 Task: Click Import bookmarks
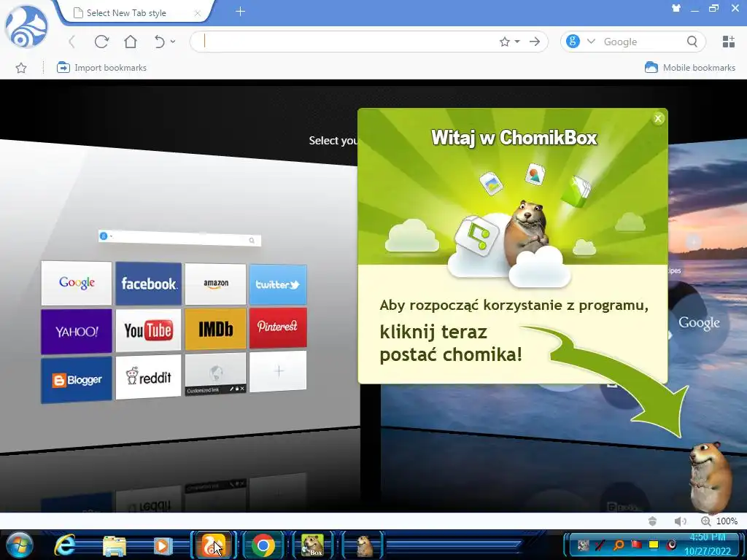(101, 68)
